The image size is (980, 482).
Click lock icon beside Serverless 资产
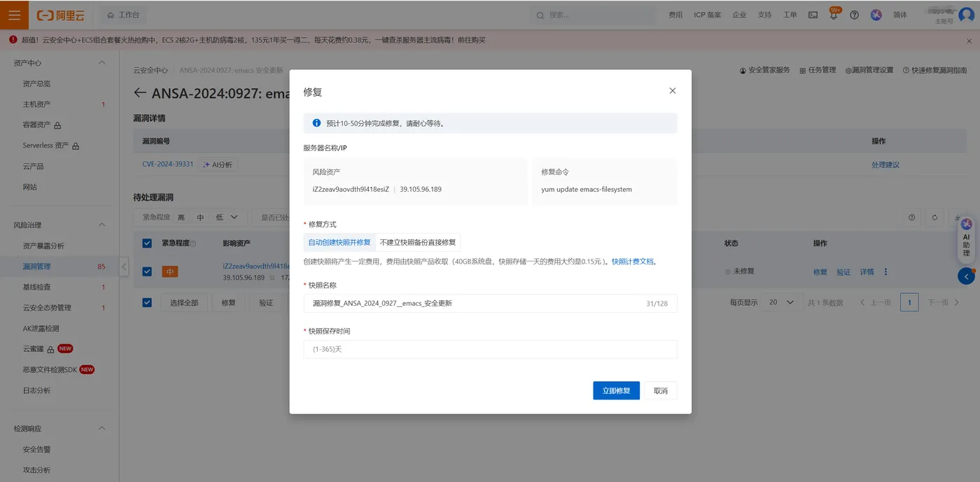[x=76, y=146]
